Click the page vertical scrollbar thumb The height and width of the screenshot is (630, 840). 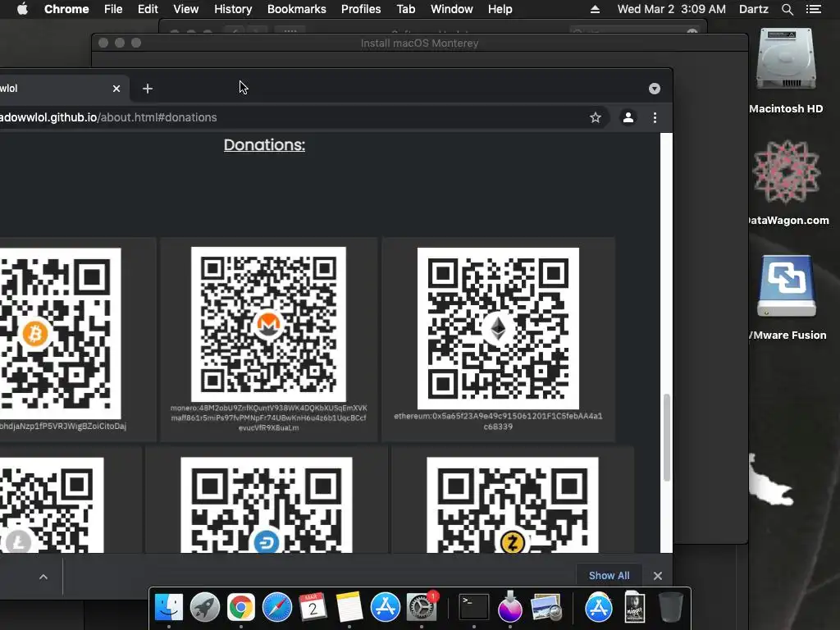666,438
